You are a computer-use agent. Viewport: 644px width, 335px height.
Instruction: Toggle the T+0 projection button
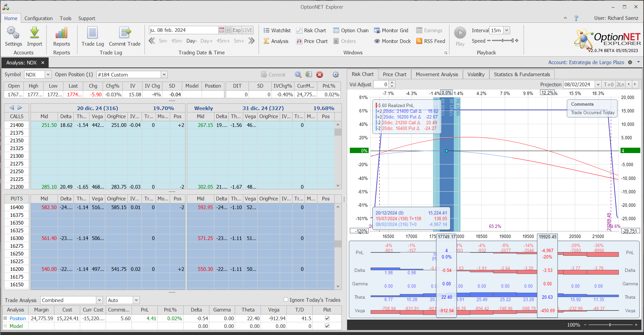pyautogui.click(x=608, y=84)
